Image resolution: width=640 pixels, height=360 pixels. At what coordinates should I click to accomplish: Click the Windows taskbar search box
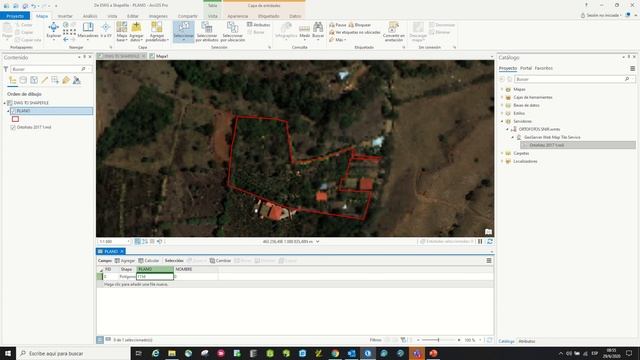coord(73,353)
